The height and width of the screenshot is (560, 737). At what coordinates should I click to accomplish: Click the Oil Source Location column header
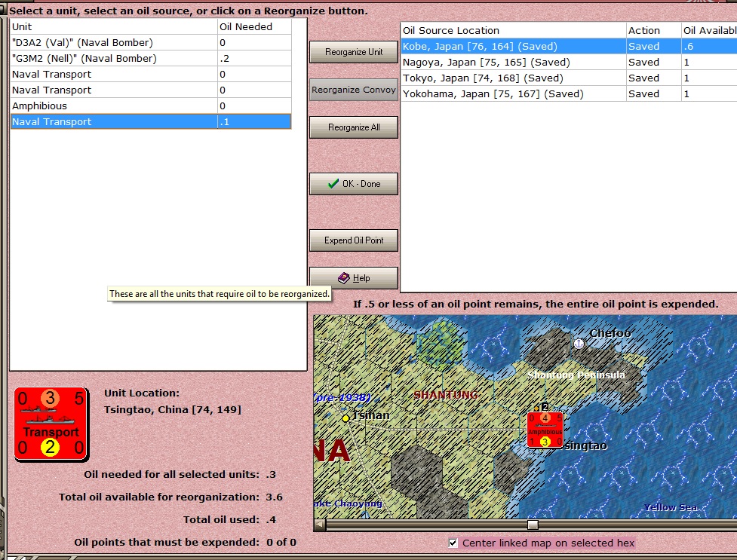point(513,31)
